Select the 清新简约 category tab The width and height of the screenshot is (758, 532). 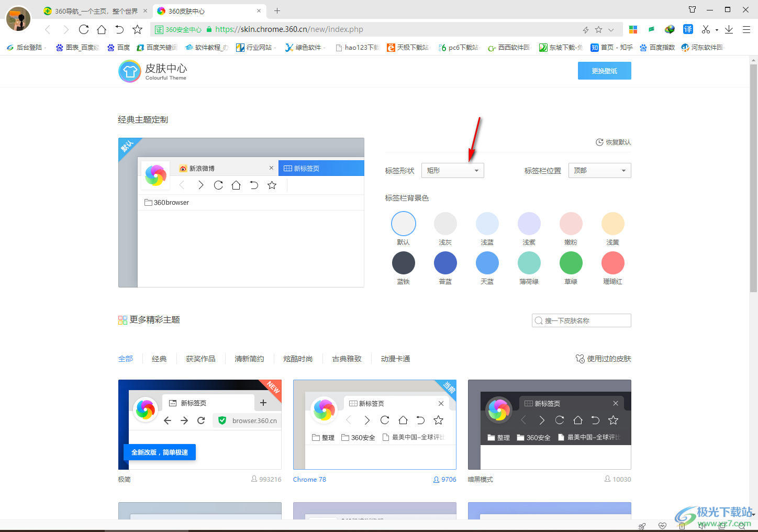249,359
